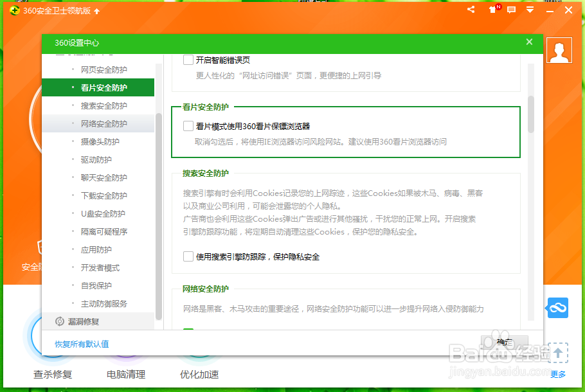Select 主动防御服务 in the sidebar
Viewport: 585px width, 392px height.
point(98,303)
